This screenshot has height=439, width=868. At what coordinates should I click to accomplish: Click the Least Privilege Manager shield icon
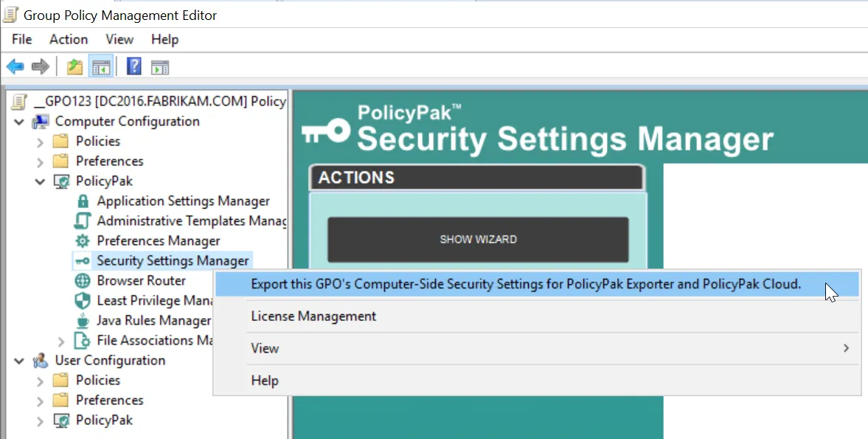point(83,300)
